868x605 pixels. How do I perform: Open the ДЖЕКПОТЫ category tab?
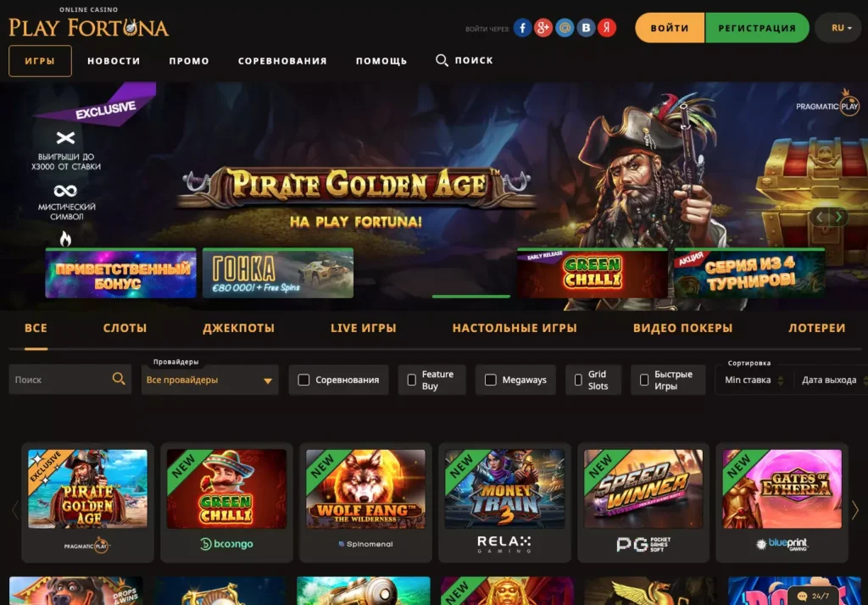[238, 328]
